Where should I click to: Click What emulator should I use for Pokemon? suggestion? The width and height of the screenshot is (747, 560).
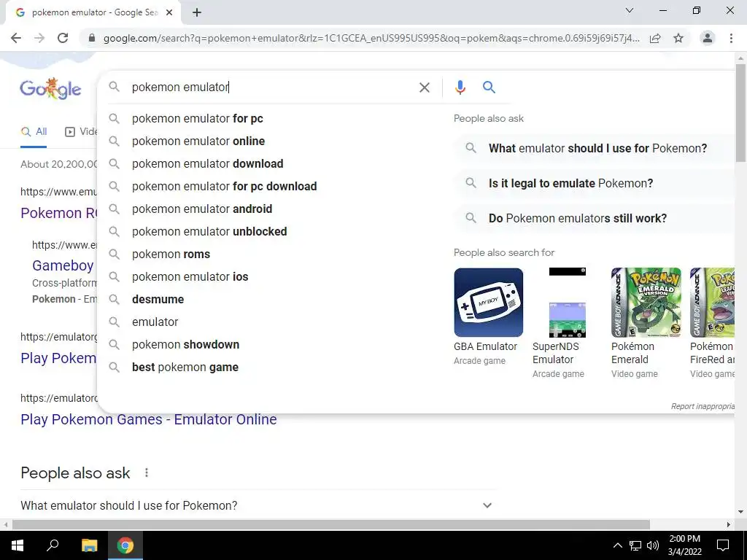[x=594, y=148]
